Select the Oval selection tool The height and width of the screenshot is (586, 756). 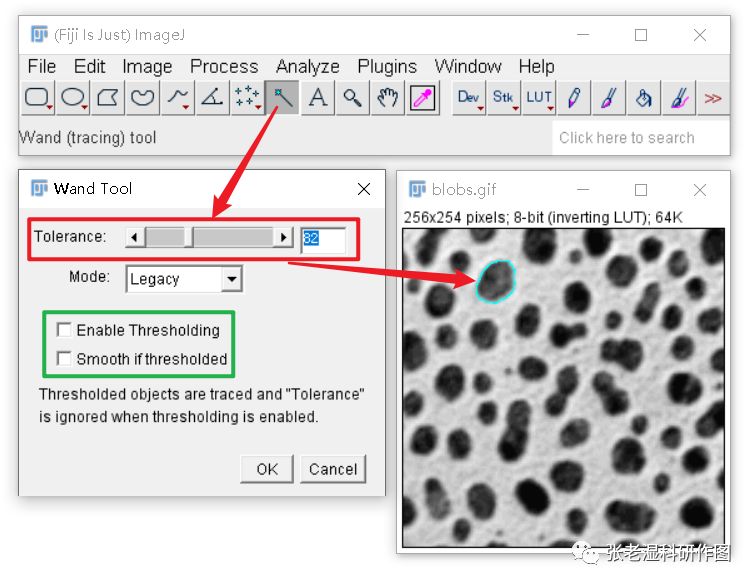(x=73, y=98)
